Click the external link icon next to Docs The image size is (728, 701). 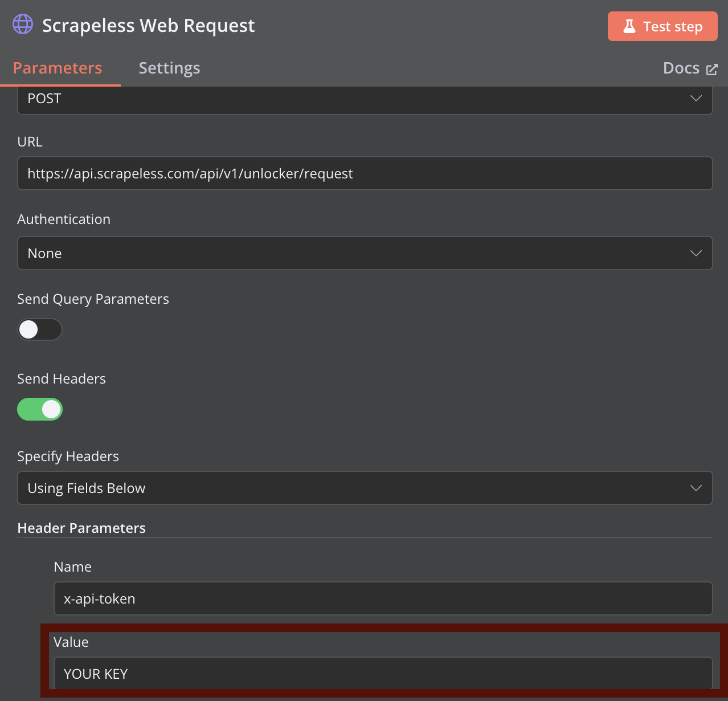click(x=711, y=70)
